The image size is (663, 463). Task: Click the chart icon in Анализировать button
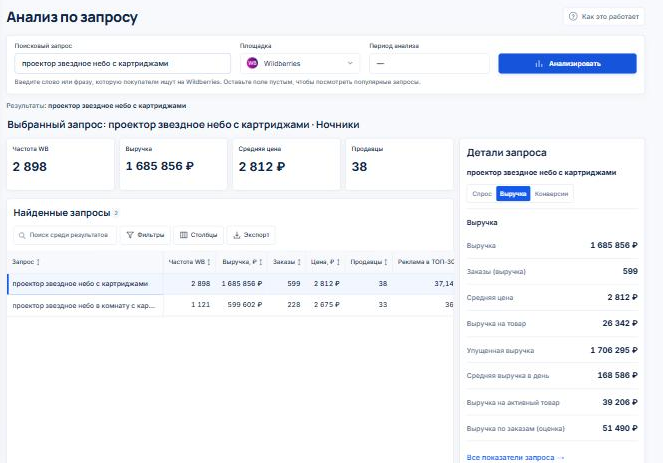tap(539, 64)
